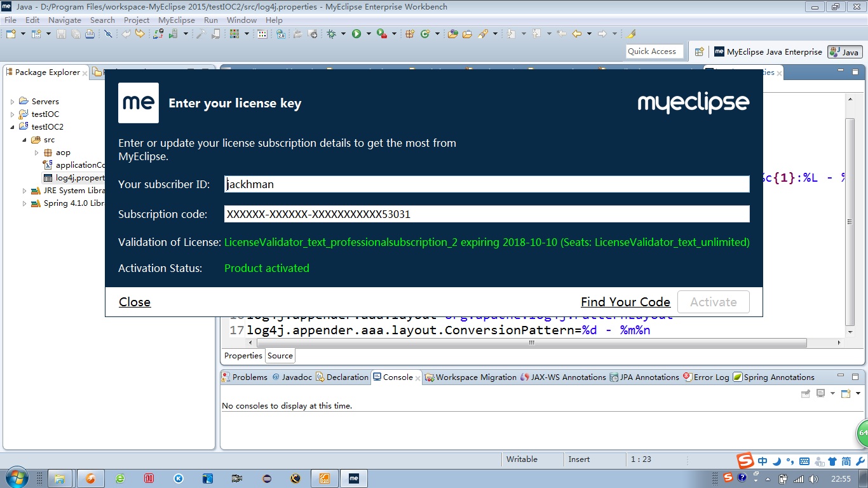Click the Debug bug icon
The width and height of the screenshot is (868, 488).
pos(331,34)
